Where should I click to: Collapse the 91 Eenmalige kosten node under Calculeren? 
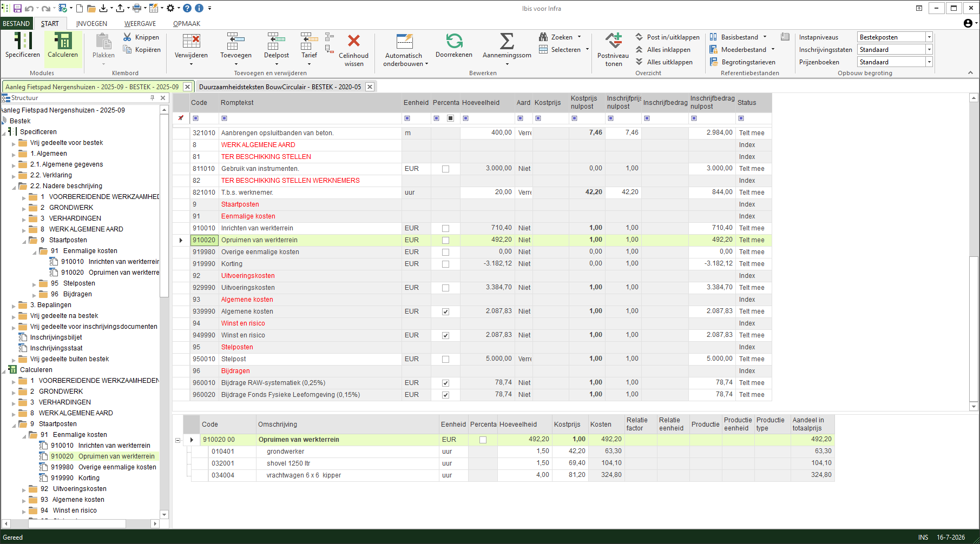click(x=24, y=435)
